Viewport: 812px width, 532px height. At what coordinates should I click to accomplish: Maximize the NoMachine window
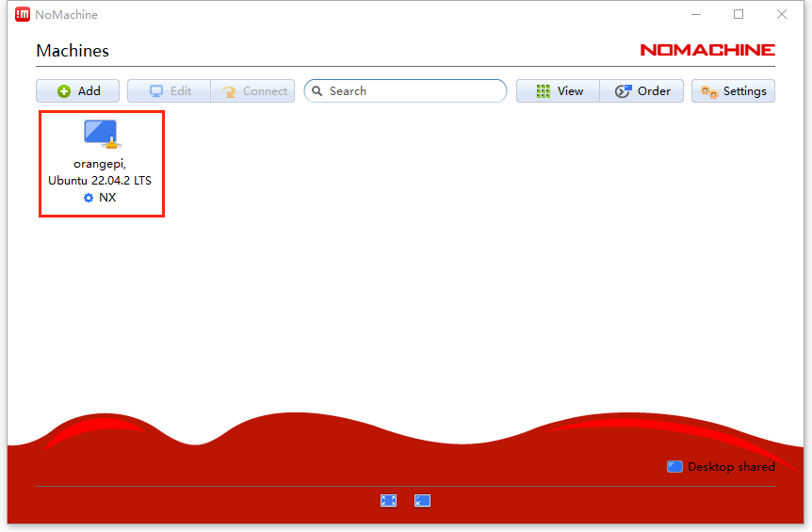[739, 14]
